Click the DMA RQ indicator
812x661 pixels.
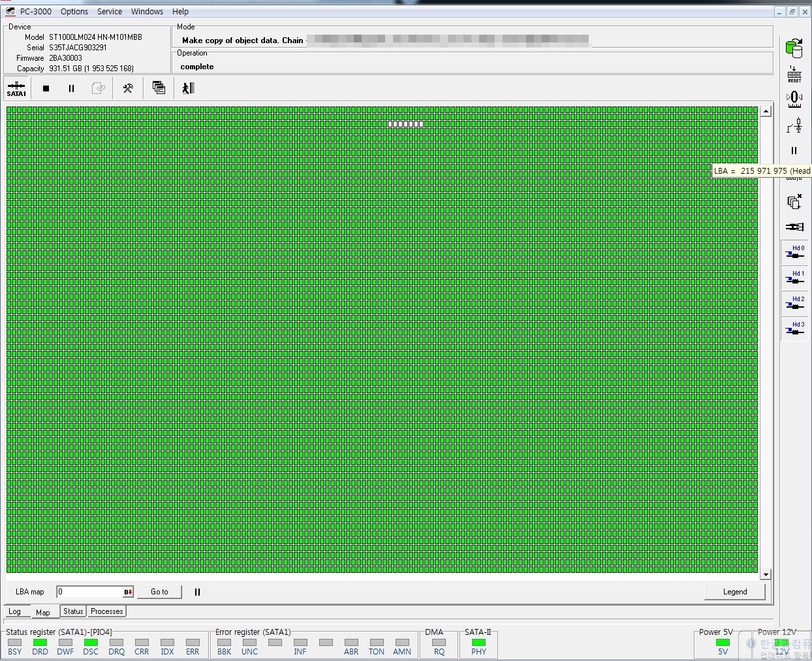(439, 643)
